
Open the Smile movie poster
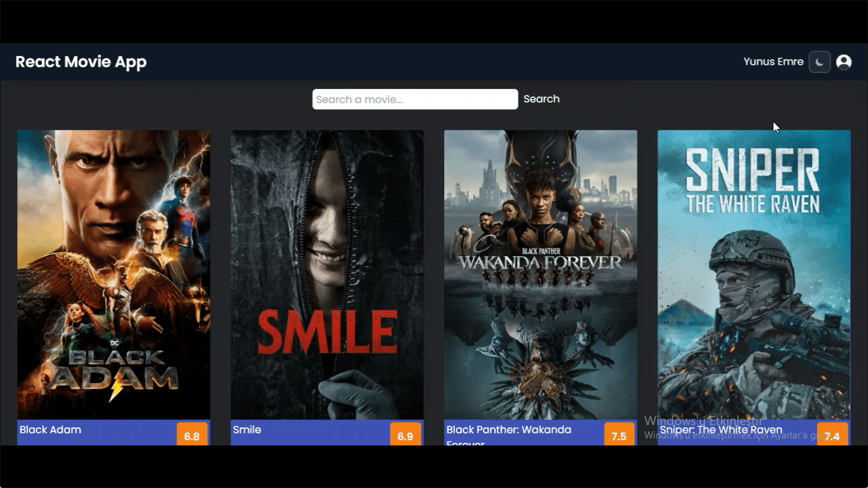pos(327,274)
